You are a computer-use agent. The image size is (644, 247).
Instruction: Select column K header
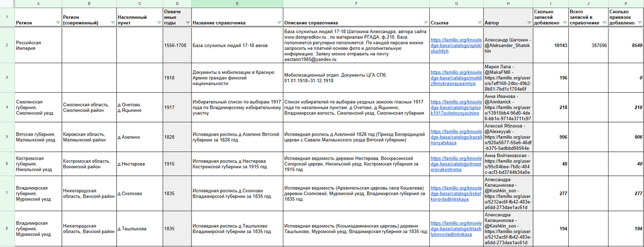(625, 3)
